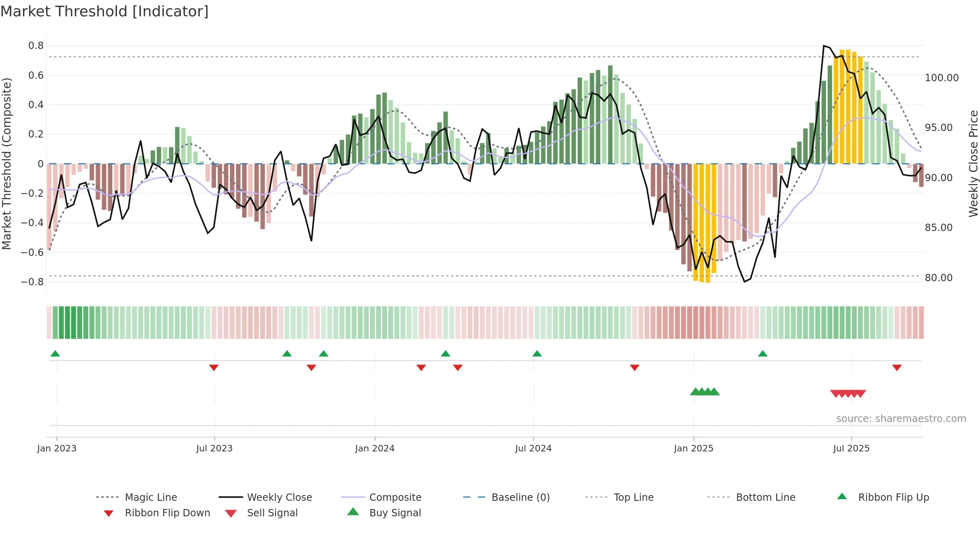Toggle the Magic Line legend entry
980x551 pixels.
137,497
